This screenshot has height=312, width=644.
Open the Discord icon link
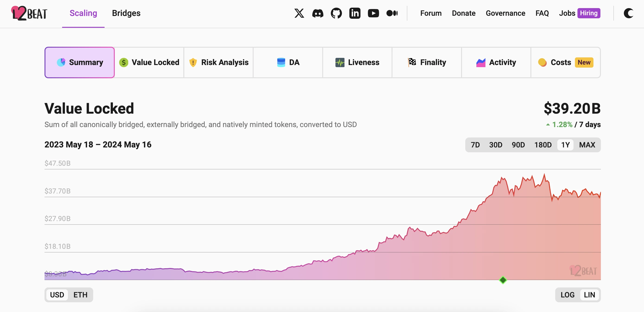318,13
